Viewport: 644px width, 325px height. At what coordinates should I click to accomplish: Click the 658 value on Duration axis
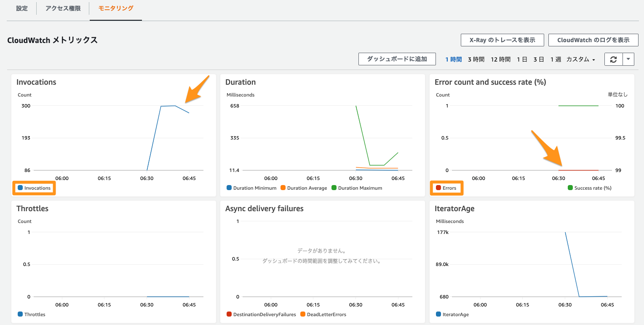(x=235, y=106)
